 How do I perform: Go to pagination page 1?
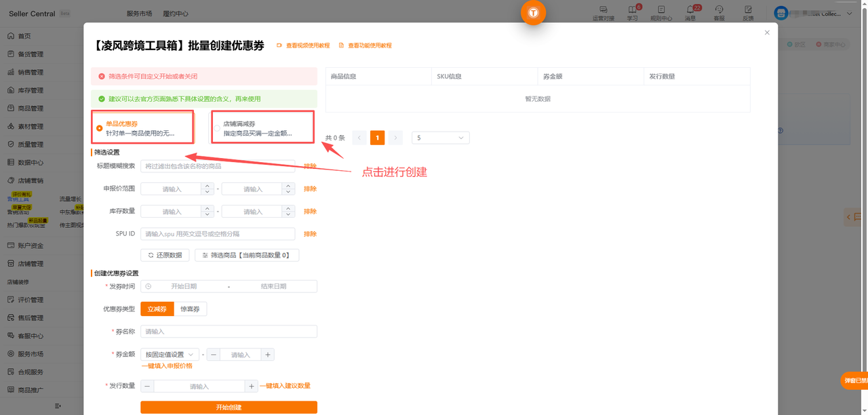pos(378,138)
